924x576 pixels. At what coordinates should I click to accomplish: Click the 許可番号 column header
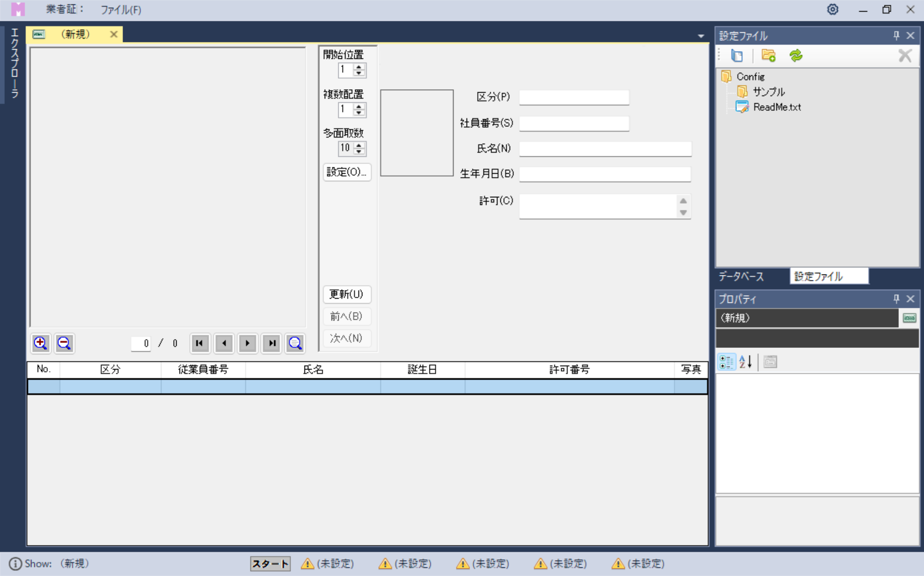569,370
